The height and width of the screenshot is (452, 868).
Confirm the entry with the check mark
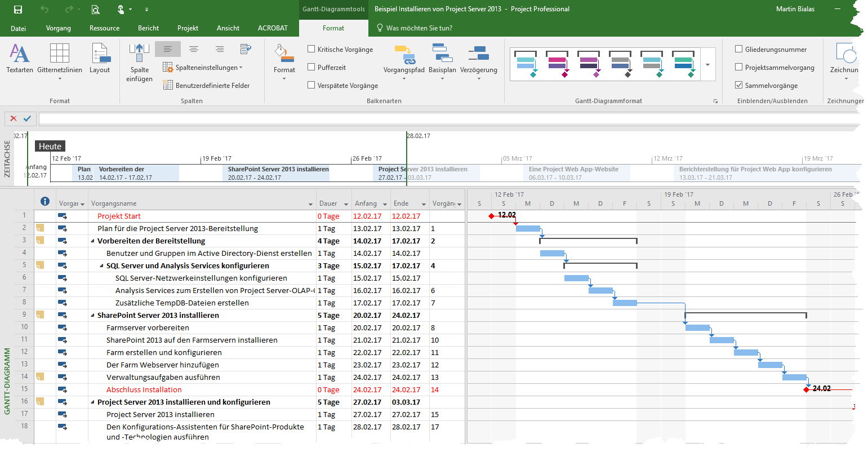(x=27, y=118)
